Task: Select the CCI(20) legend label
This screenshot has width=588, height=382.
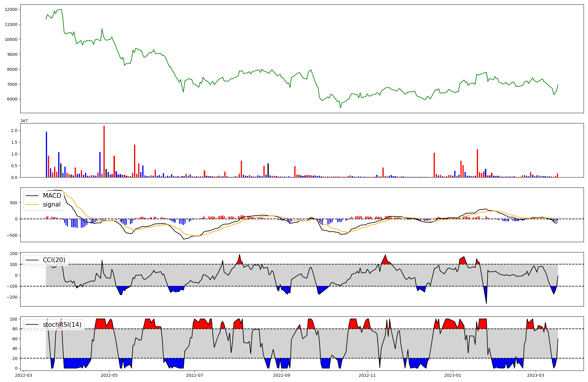Action: click(54, 260)
